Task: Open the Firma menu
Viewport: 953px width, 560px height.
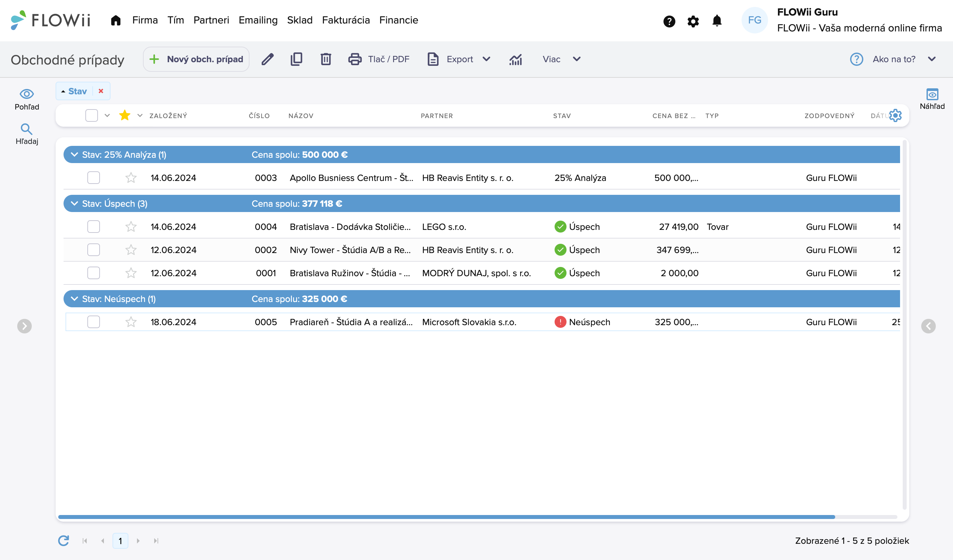Action: tap(145, 20)
